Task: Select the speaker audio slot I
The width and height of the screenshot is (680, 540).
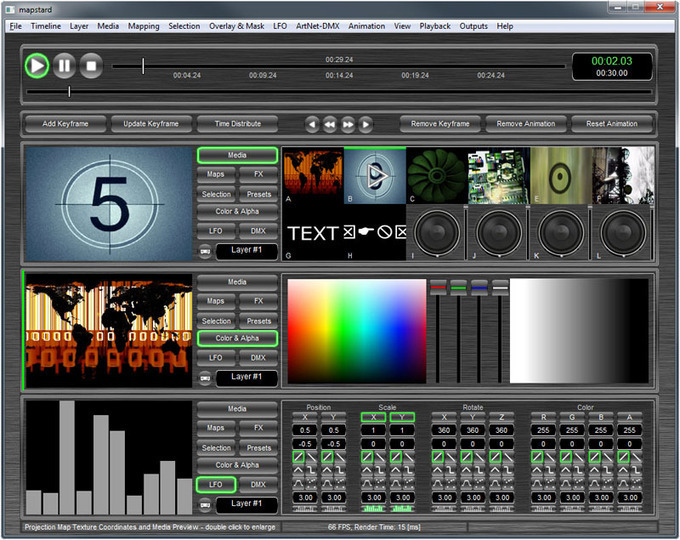Action: pos(437,232)
